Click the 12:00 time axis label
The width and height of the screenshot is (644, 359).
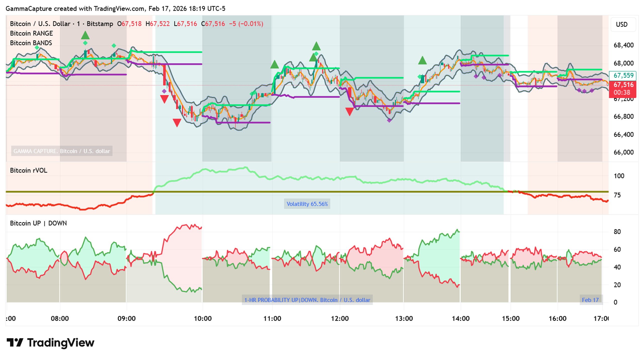(340, 319)
